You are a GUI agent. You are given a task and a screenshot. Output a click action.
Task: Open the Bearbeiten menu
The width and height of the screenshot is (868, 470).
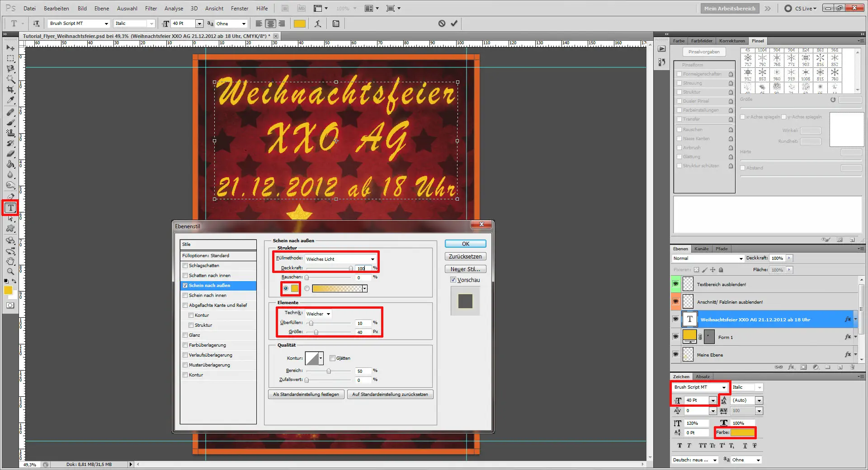click(x=57, y=8)
